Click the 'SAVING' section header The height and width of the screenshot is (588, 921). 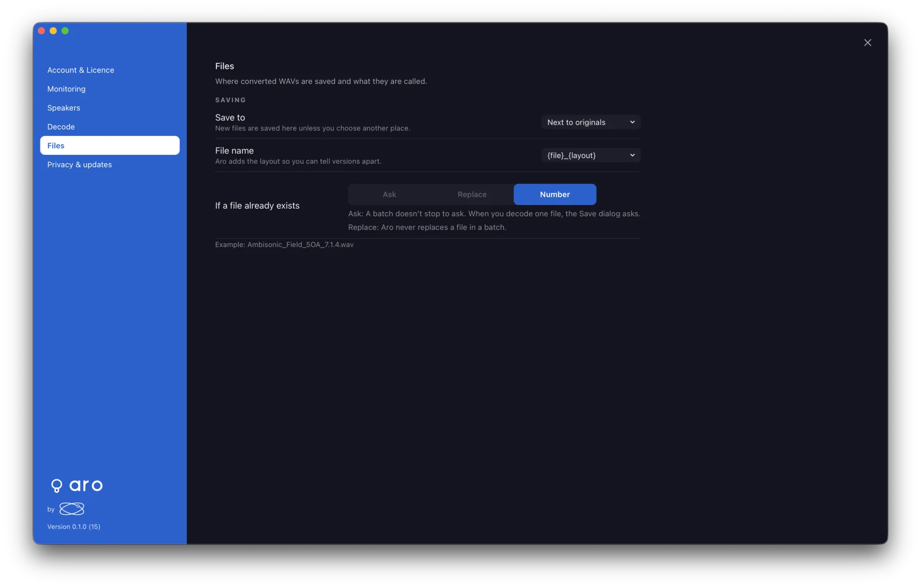tap(230, 100)
